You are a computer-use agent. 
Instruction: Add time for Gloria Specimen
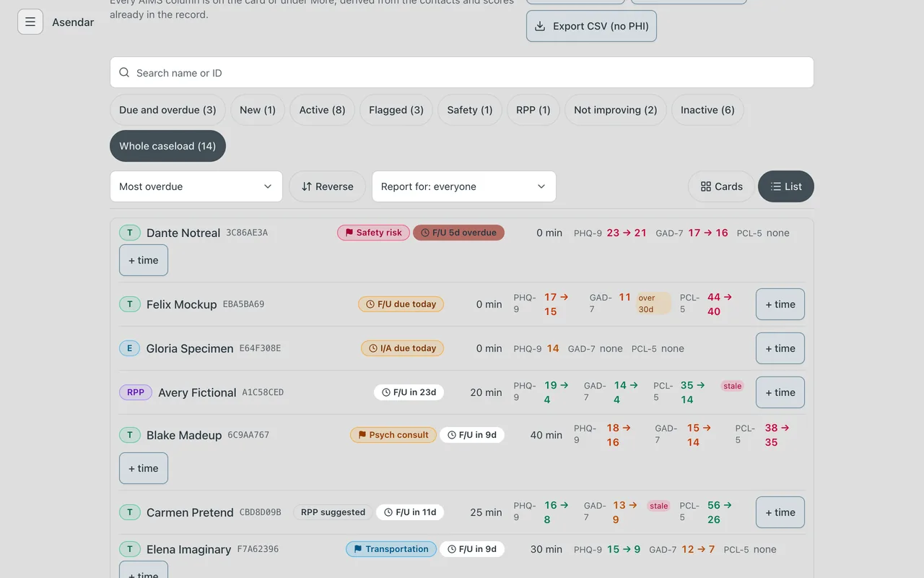tap(780, 348)
